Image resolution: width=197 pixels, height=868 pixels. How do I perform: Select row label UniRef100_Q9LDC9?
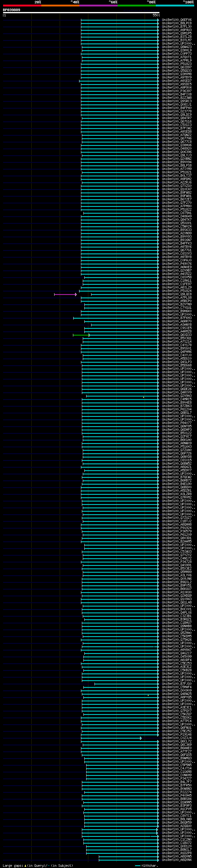[177, 115]
